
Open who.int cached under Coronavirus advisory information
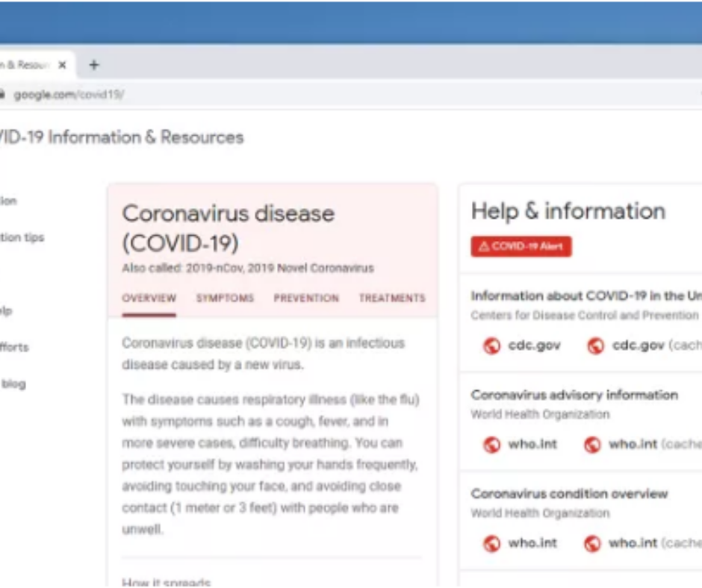655,444
